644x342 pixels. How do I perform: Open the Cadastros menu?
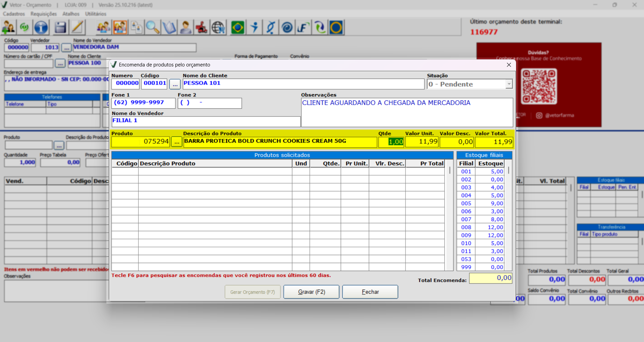[14, 14]
